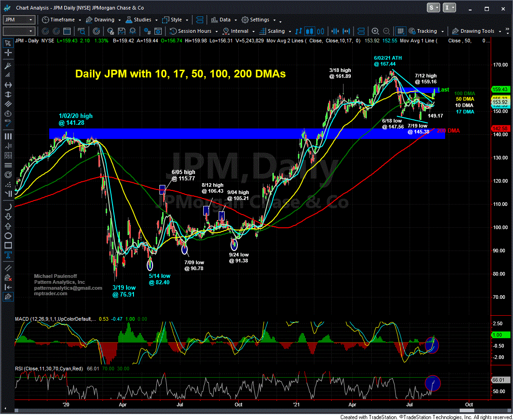The height and width of the screenshot is (420, 513).
Task: Select the up arrow drawing tool
Action: pos(8,226)
